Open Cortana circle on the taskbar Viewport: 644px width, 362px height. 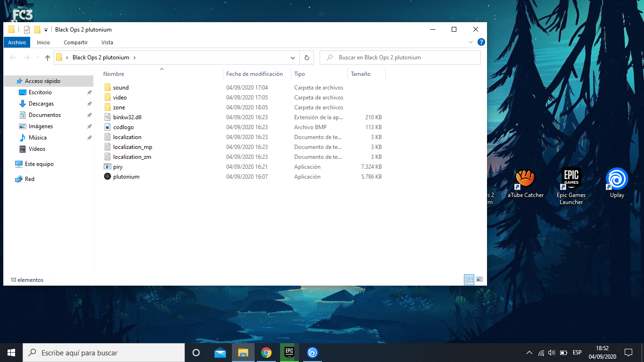(x=196, y=353)
